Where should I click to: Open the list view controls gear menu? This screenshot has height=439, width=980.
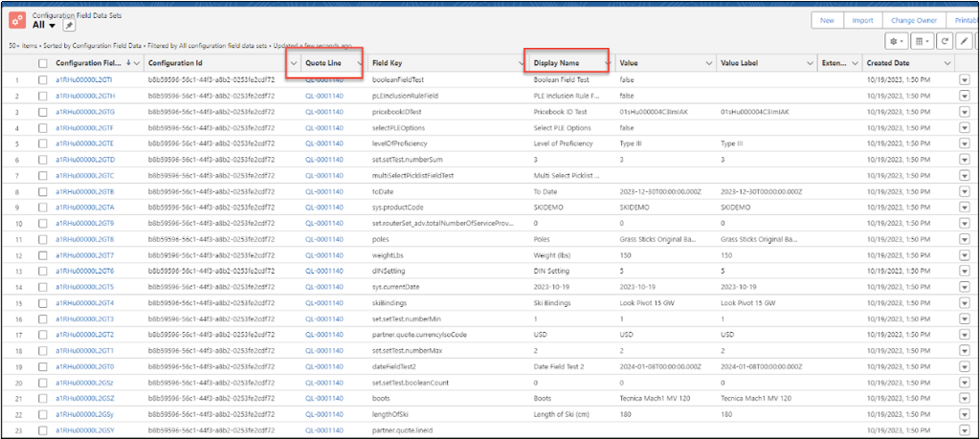tap(896, 40)
